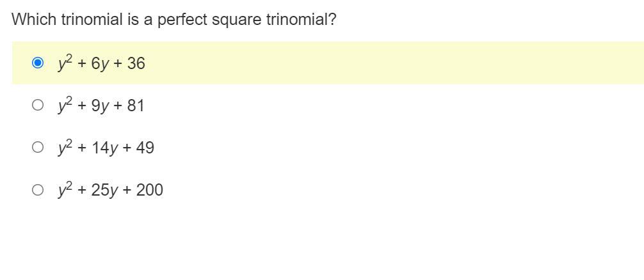Click the answer label y² + 9y + 81

101,105
